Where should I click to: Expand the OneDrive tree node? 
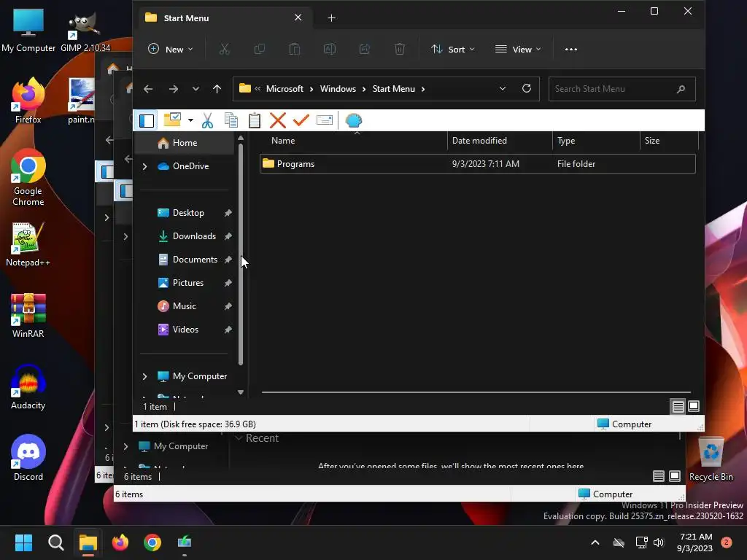(145, 166)
